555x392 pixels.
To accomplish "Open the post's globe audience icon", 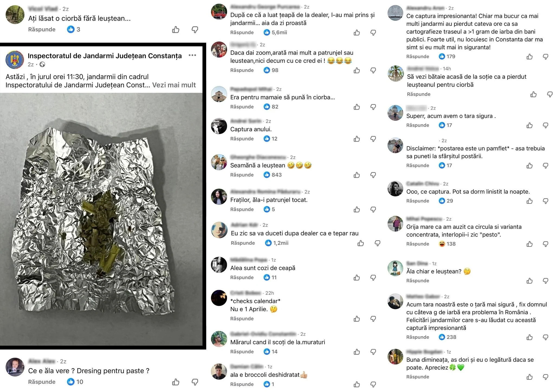I will coord(42,64).
